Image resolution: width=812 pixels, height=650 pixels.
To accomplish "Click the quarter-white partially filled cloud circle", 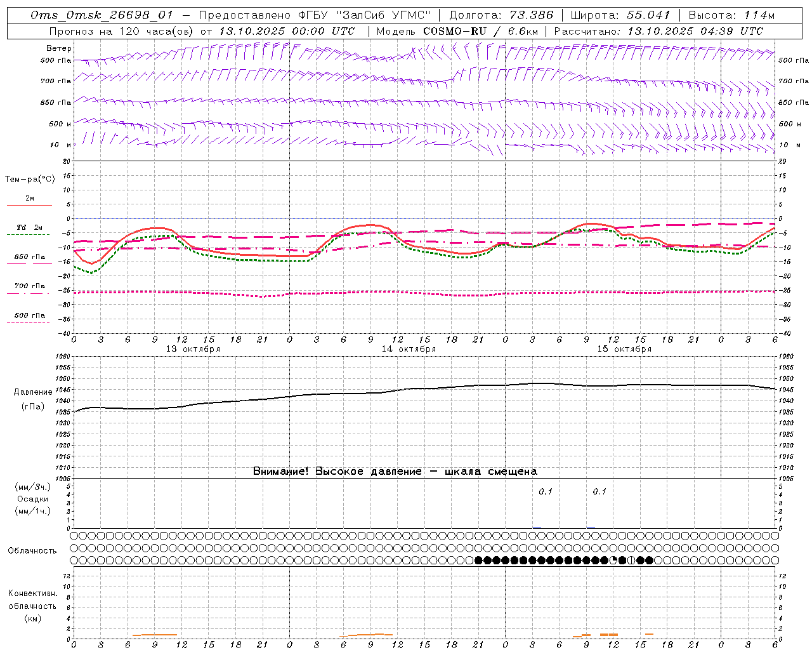I will [x=613, y=560].
